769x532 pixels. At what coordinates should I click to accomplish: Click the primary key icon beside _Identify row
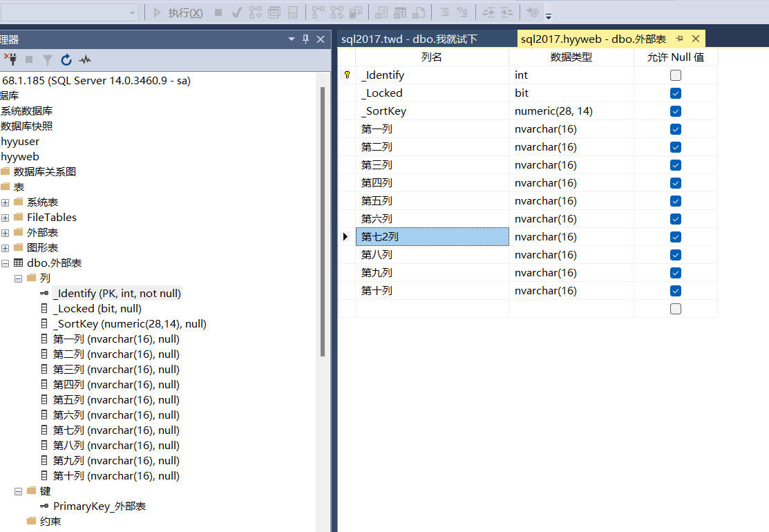pyautogui.click(x=347, y=75)
